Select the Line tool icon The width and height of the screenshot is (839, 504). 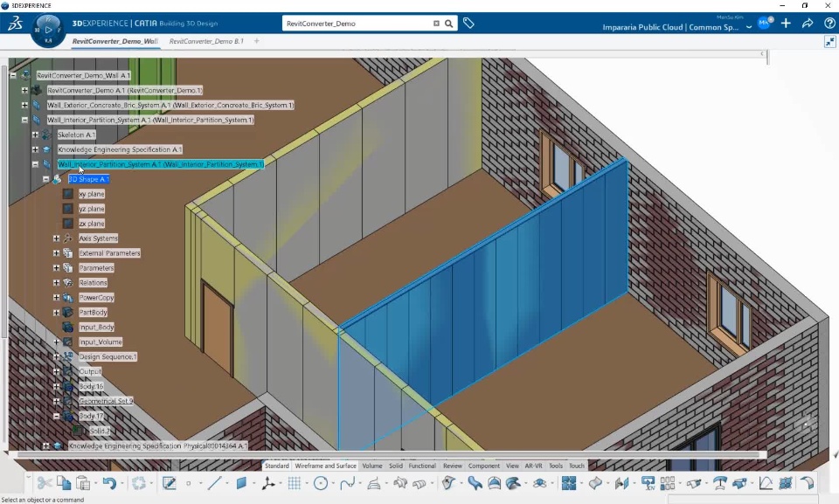point(214,483)
